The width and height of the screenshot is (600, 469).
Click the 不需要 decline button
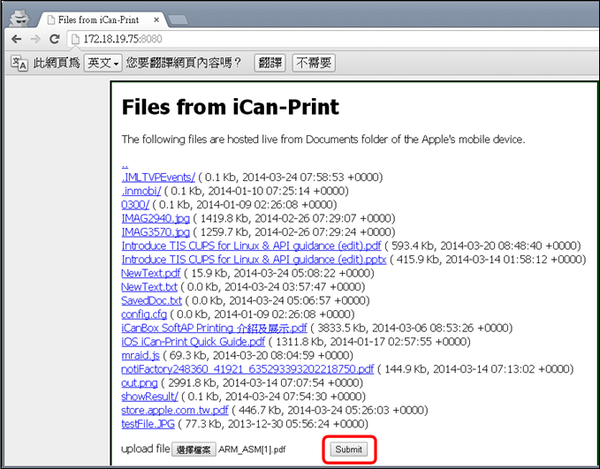tap(314, 63)
